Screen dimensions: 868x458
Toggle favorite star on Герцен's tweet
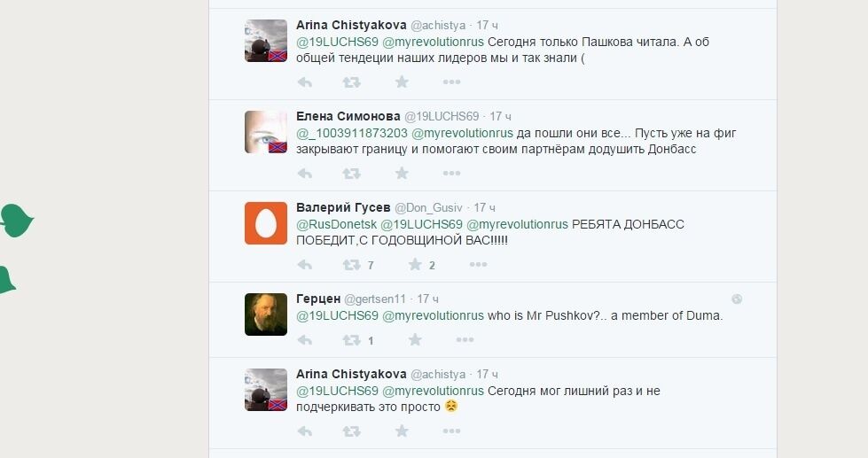414,340
